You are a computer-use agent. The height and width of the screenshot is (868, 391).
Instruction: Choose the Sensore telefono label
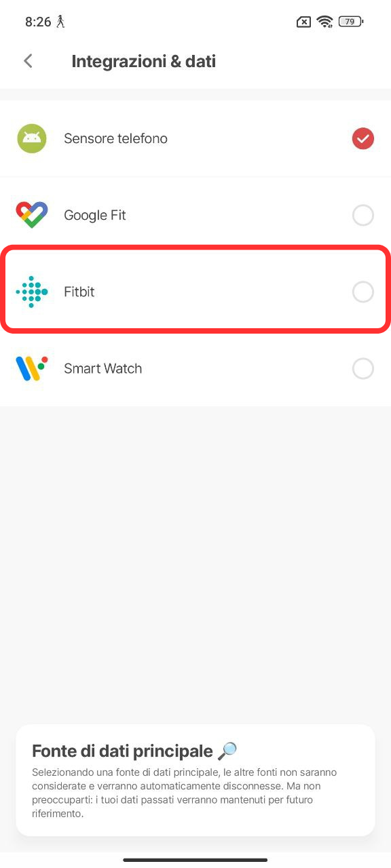click(x=115, y=138)
